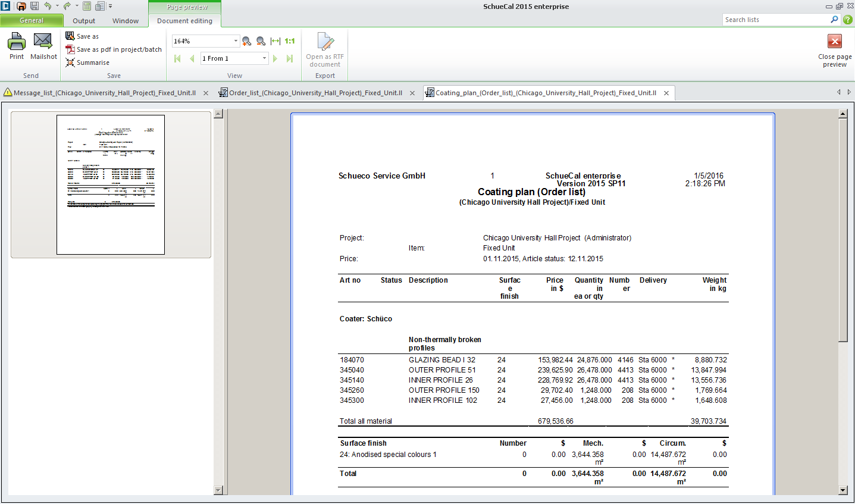This screenshot has height=504, width=855.
Task: Select the page 1 thumbnail preview
Action: (111, 184)
